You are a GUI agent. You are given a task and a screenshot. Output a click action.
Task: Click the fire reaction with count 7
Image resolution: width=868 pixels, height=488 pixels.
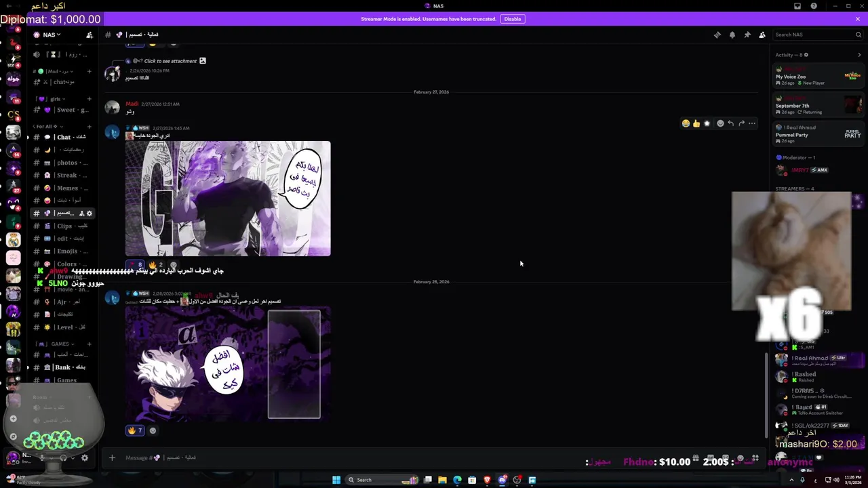click(x=135, y=430)
